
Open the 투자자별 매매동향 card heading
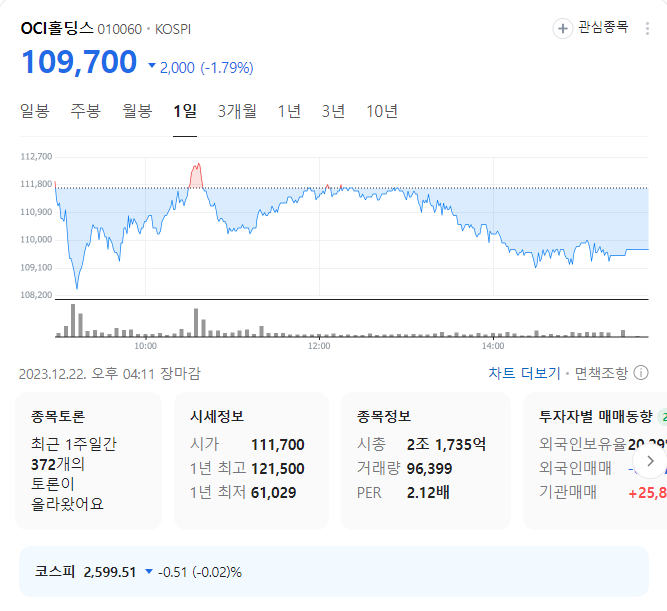tap(596, 416)
